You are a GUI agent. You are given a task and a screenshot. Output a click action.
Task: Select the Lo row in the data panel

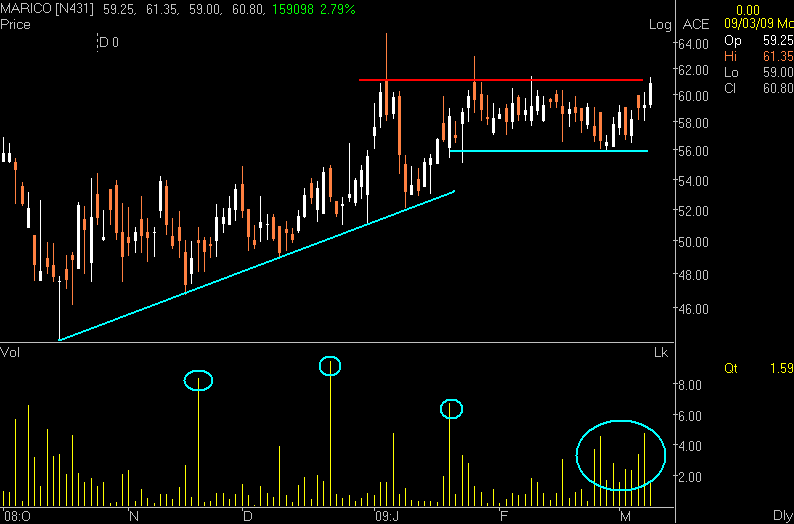(759, 72)
